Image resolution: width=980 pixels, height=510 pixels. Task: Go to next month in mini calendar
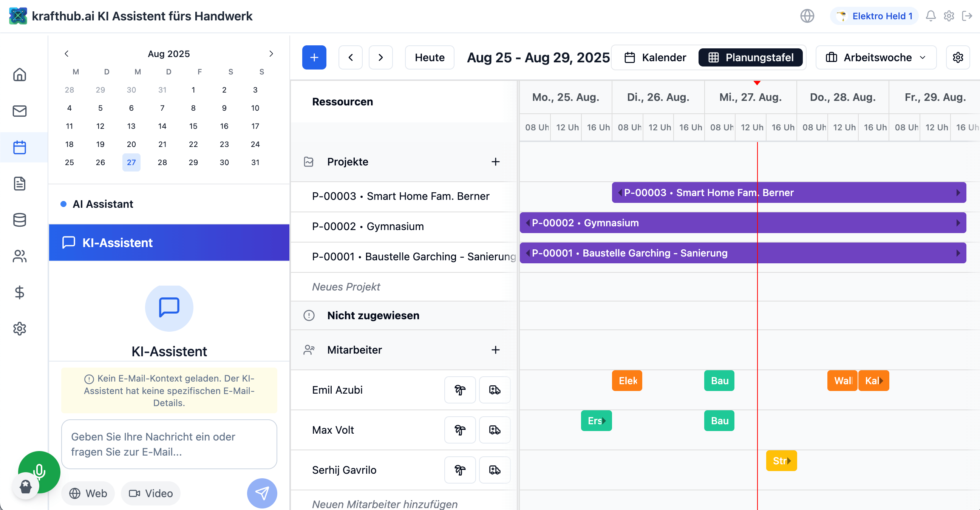pos(271,54)
